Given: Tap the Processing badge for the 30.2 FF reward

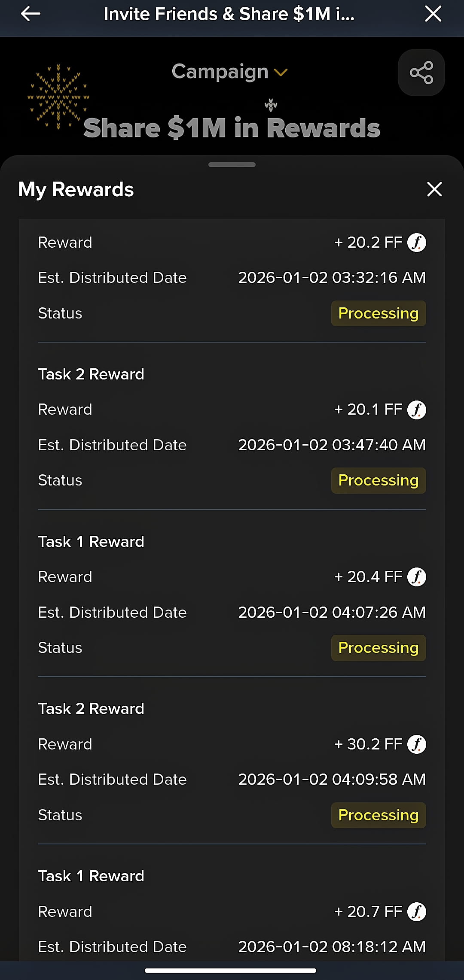Looking at the screenshot, I should coord(379,815).
